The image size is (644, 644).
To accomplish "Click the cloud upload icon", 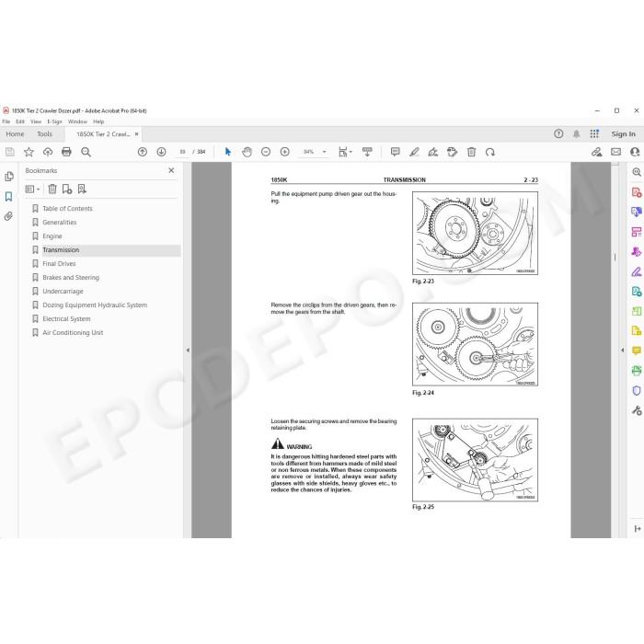I will coord(48,152).
